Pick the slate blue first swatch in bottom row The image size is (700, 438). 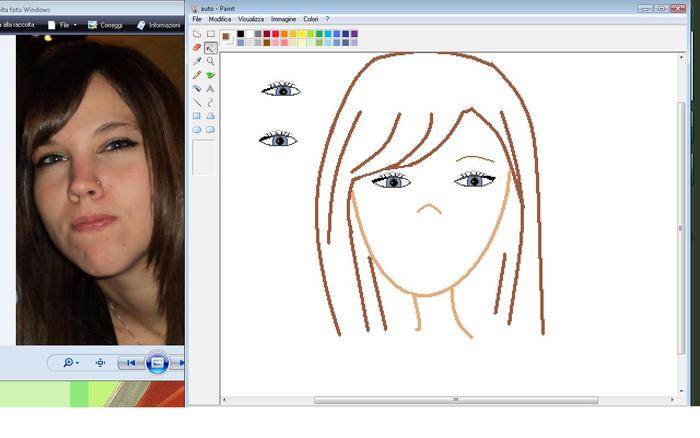[x=241, y=42]
